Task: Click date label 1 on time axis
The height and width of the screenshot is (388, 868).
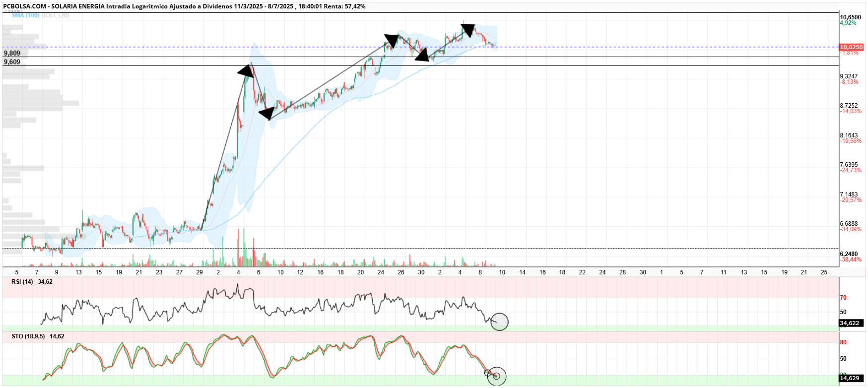Action: [x=662, y=272]
